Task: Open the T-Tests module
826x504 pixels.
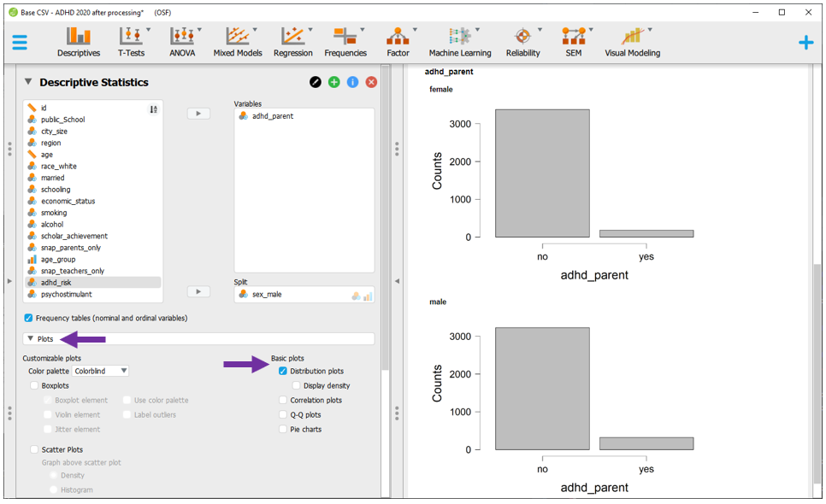Action: (x=131, y=42)
